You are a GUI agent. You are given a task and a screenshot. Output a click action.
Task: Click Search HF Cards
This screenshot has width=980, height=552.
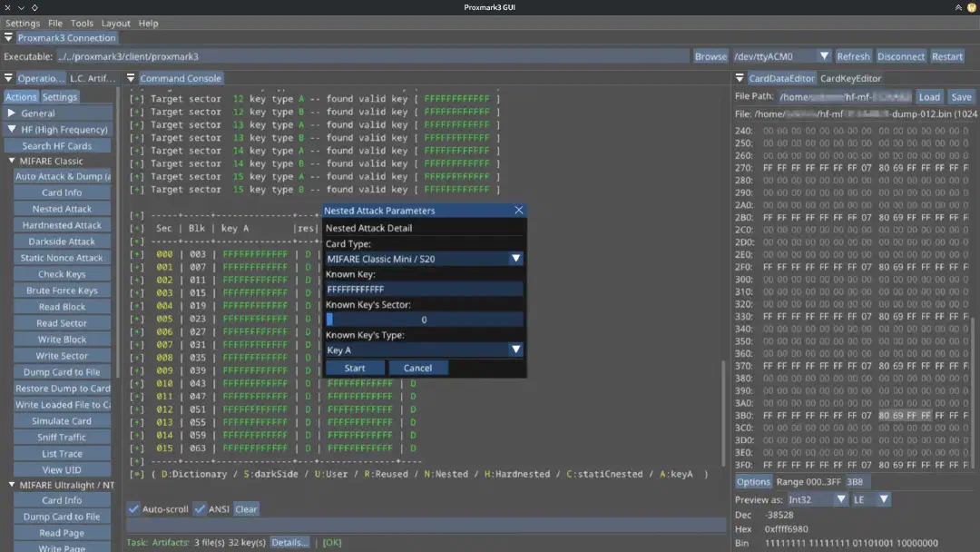point(57,145)
